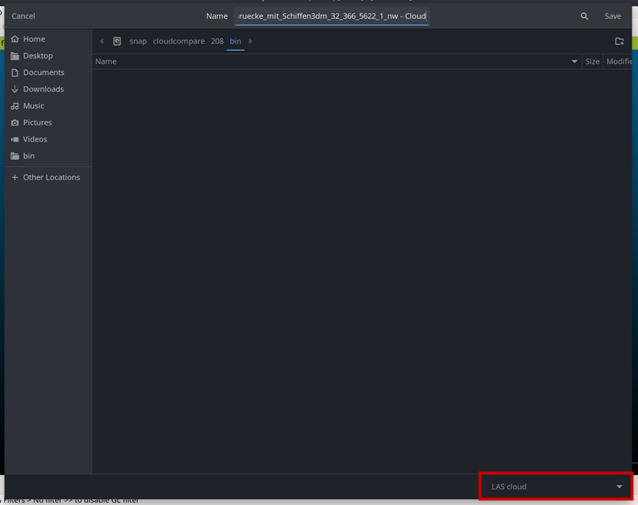Open Home in the sidebar

coord(34,39)
